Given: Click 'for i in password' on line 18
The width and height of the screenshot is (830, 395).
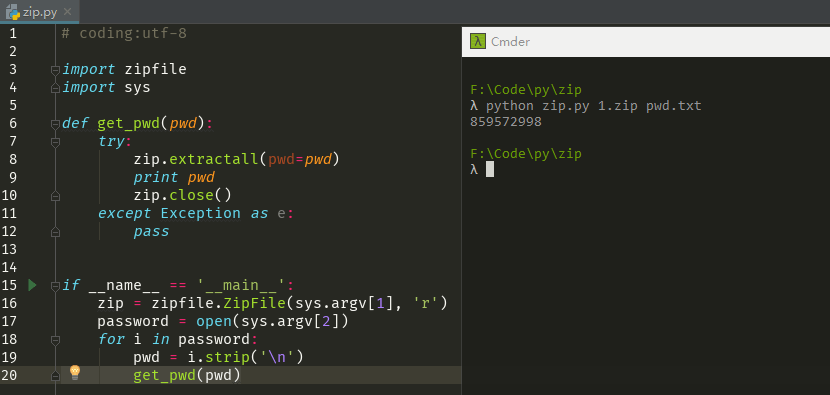Looking at the screenshot, I should coord(174,339).
